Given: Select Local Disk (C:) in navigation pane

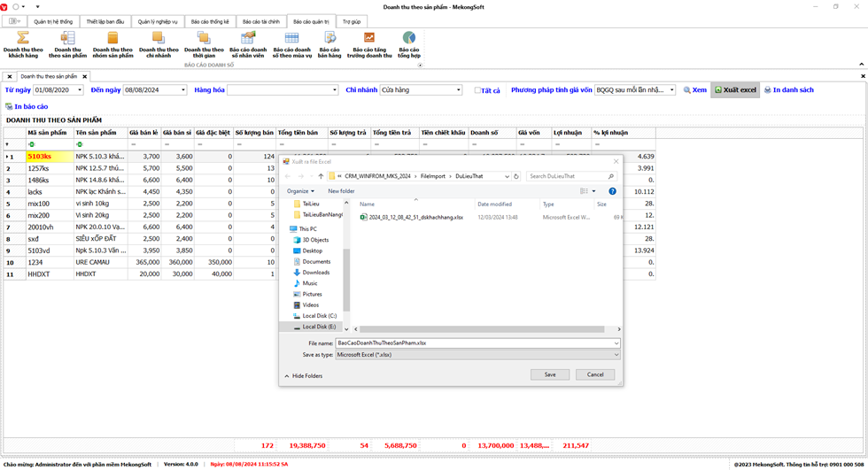Looking at the screenshot, I should [x=319, y=316].
